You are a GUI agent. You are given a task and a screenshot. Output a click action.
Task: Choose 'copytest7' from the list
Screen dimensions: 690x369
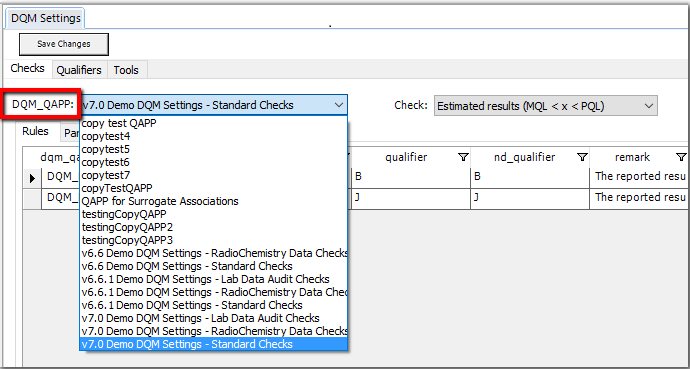click(213, 175)
